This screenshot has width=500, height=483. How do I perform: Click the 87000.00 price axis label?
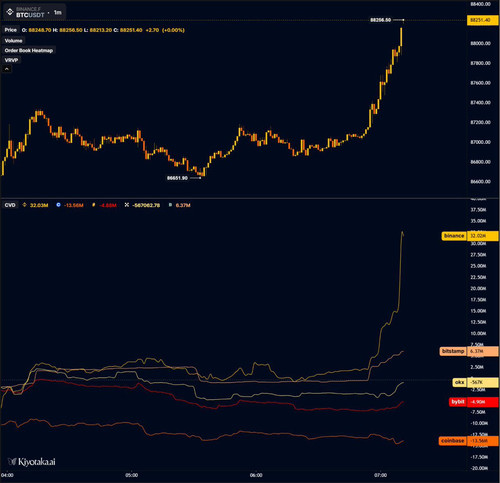[480, 142]
